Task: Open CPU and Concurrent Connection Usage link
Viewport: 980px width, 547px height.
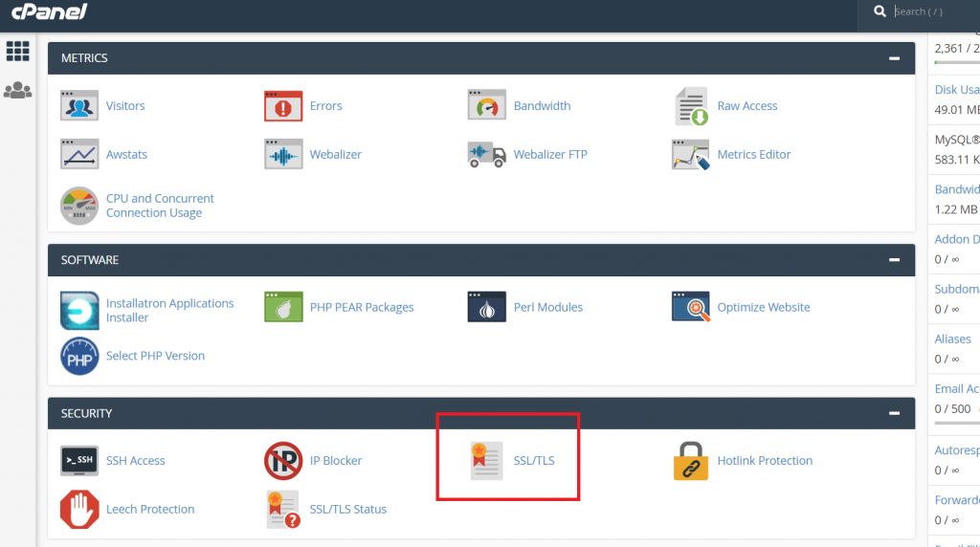Action: (160, 206)
